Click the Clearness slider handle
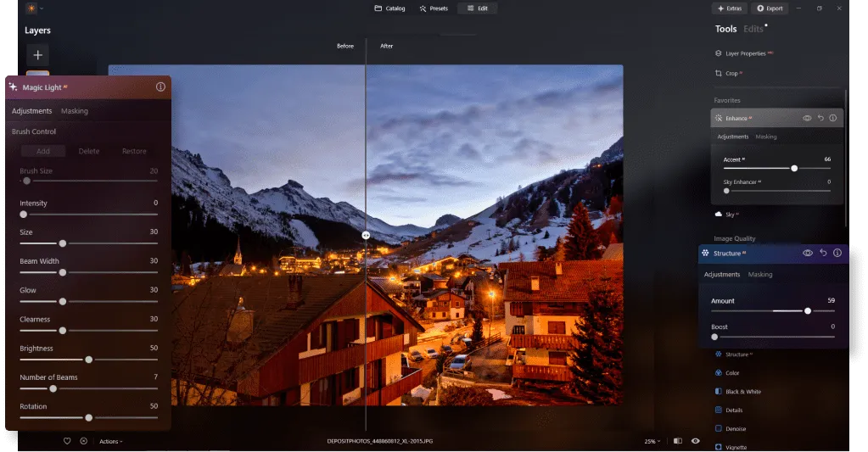The image size is (868, 452). (63, 330)
